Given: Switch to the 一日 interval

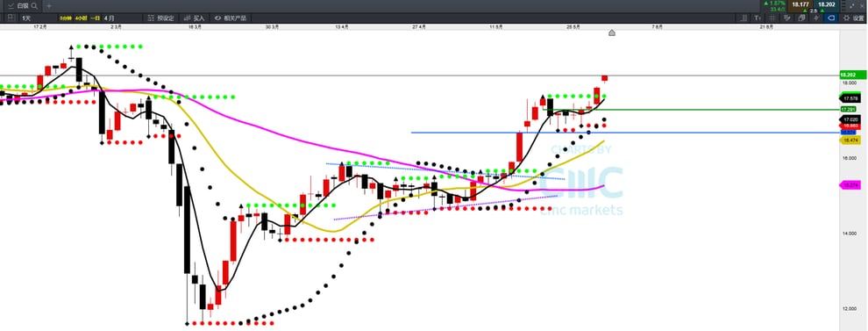Looking at the screenshot, I should point(96,18).
